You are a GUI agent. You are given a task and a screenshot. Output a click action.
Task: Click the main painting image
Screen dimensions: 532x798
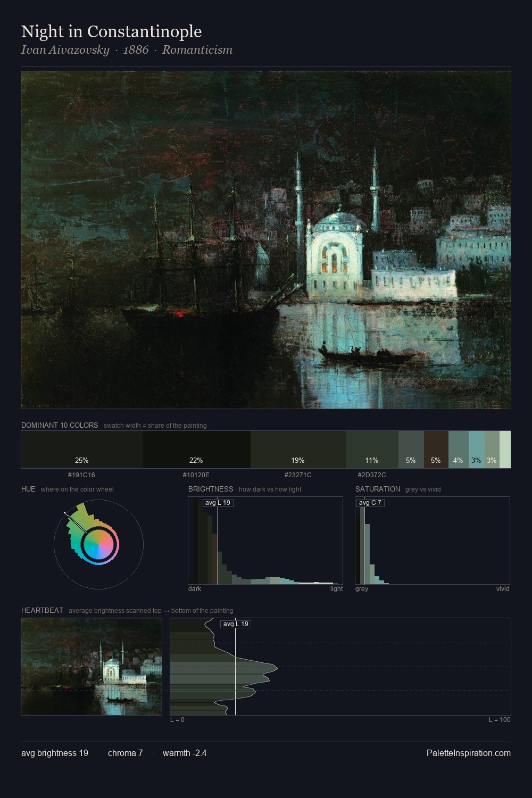point(266,240)
